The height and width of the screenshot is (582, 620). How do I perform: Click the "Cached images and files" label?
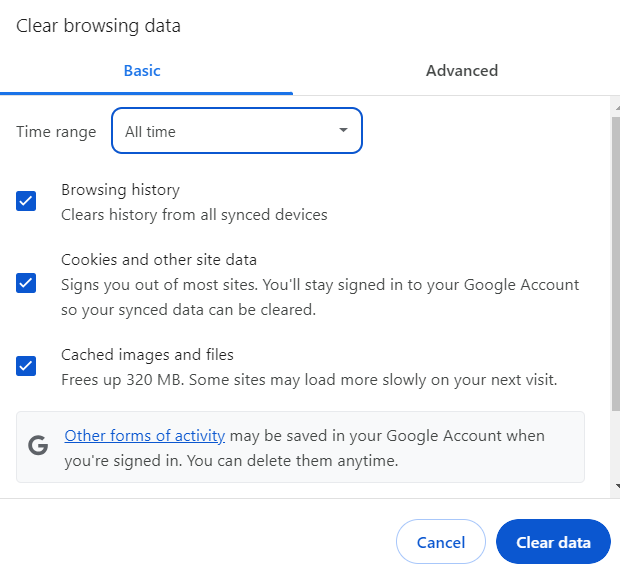(x=147, y=355)
